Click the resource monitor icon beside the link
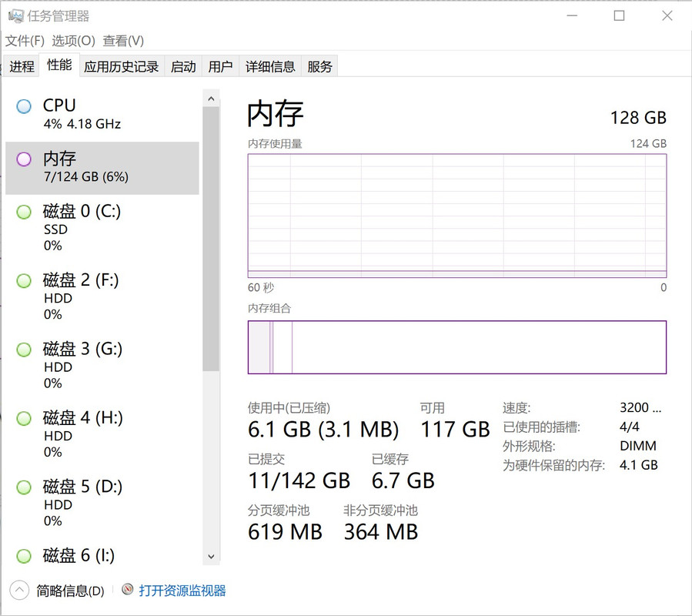This screenshot has height=616, width=692. click(x=128, y=589)
